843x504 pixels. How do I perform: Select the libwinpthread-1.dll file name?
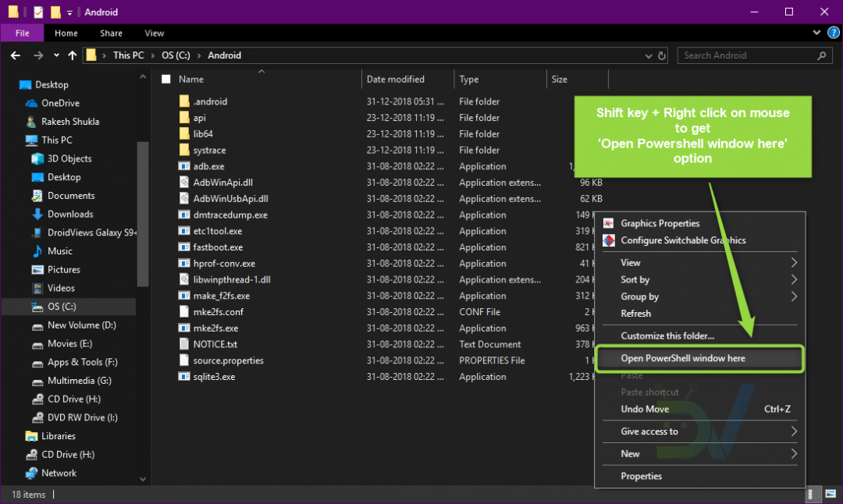[232, 279]
